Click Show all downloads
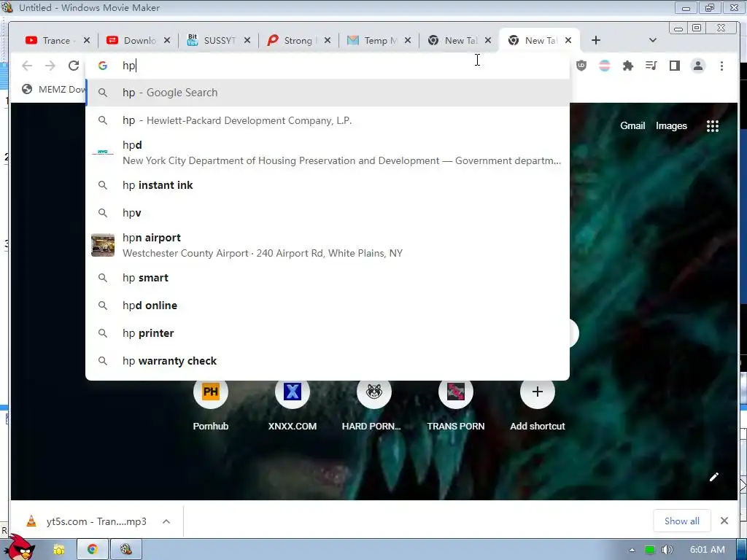This screenshot has height=560, width=747. [682, 521]
